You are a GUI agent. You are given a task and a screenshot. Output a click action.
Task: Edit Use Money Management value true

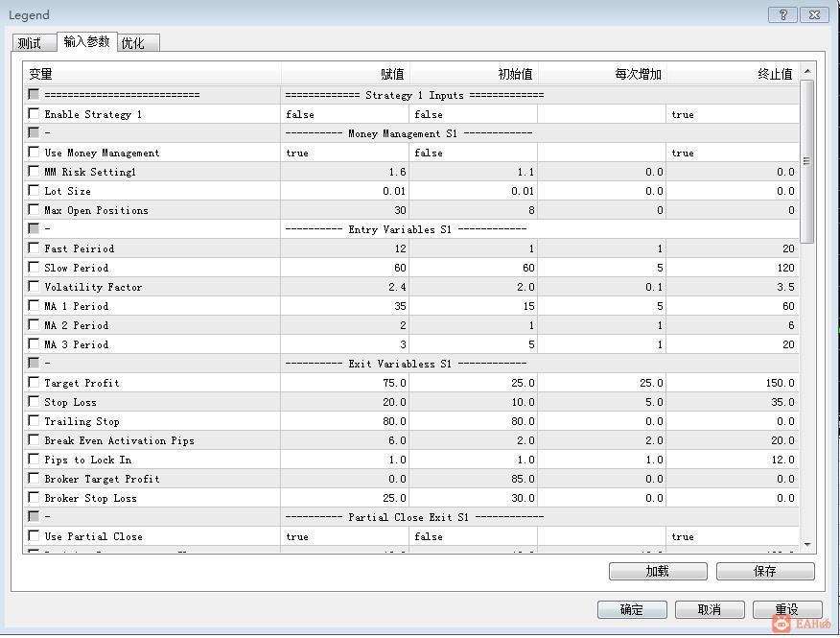344,153
